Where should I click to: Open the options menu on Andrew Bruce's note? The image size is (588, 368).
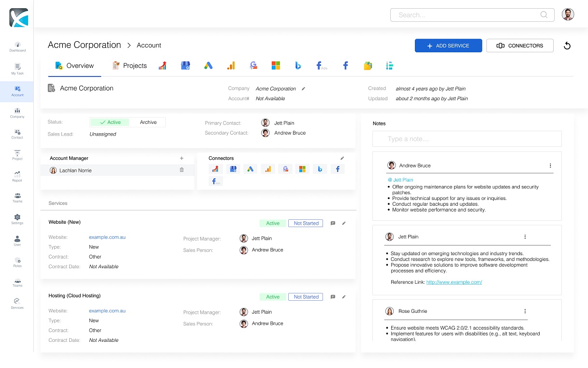(550, 166)
